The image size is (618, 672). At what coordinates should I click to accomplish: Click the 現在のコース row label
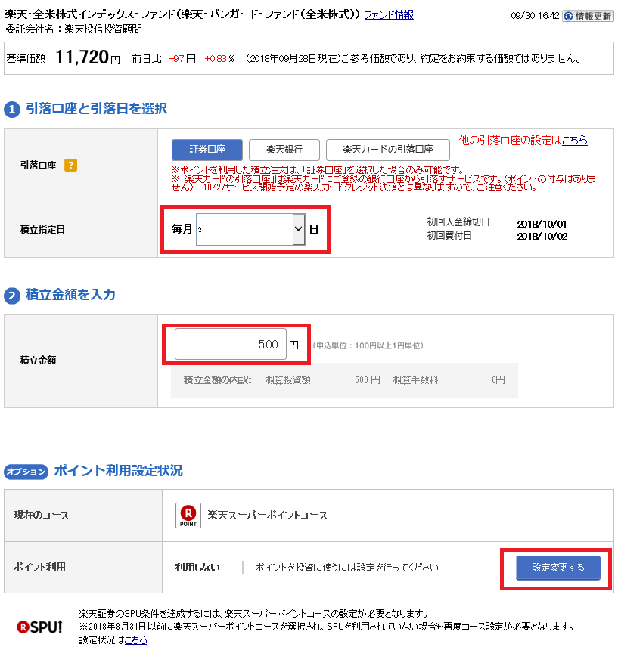[x=41, y=515]
